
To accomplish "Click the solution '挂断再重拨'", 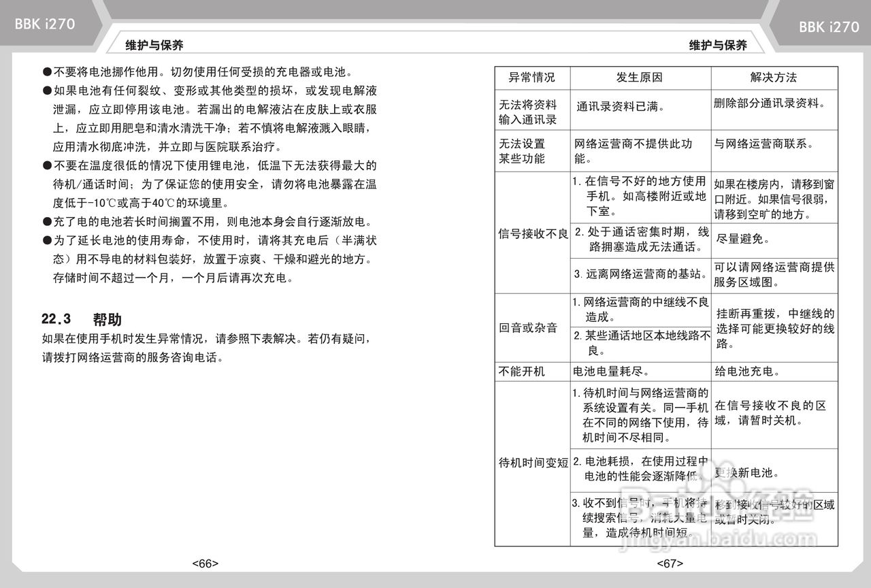I will pyautogui.click(x=776, y=329).
